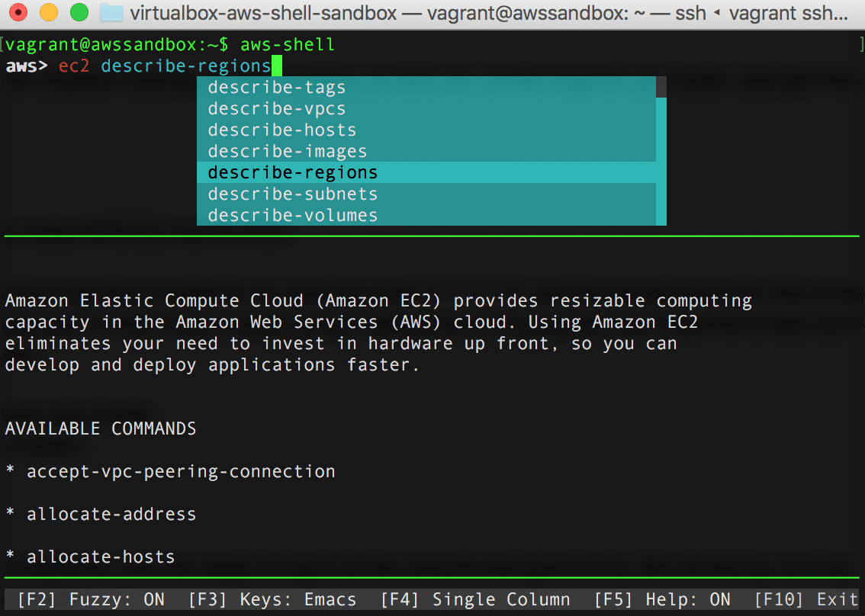Image resolution: width=865 pixels, height=616 pixels.
Task: Toggle the F5 Help ON setting
Action: tap(663, 599)
